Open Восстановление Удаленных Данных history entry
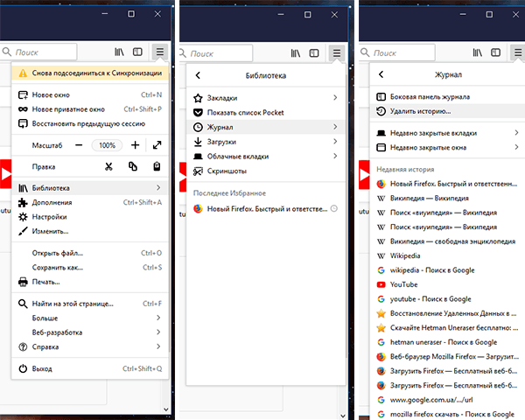 point(448,313)
